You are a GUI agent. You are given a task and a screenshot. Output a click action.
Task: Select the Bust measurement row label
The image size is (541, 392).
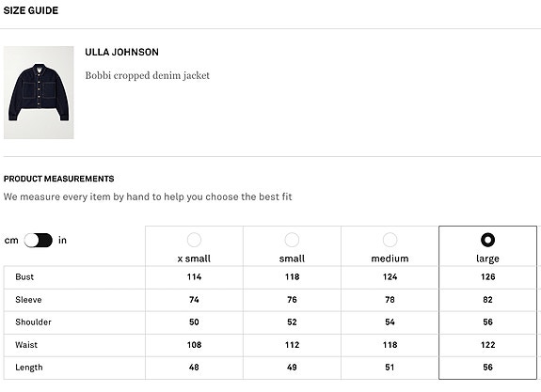pos(24,277)
